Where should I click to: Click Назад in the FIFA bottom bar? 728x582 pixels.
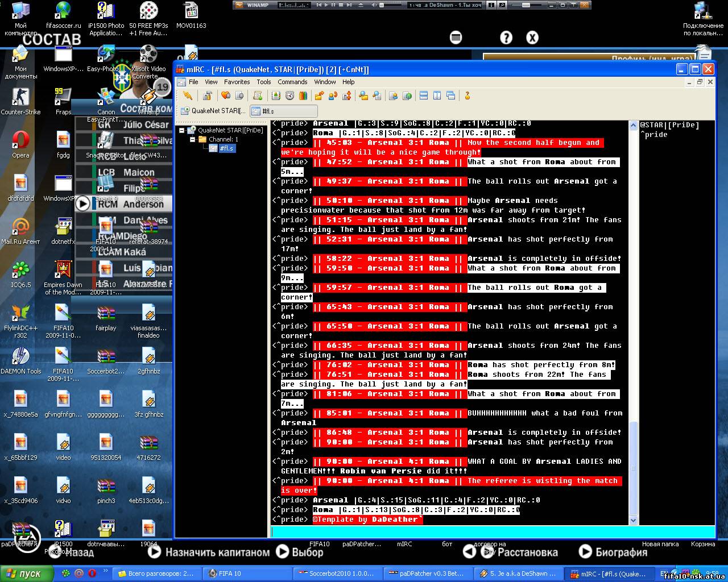72,552
